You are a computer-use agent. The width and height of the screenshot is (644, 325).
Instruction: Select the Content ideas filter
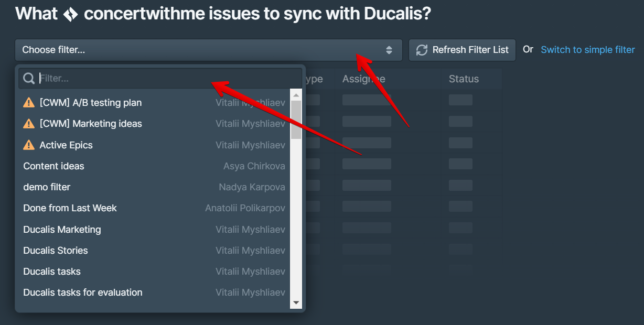coord(54,166)
